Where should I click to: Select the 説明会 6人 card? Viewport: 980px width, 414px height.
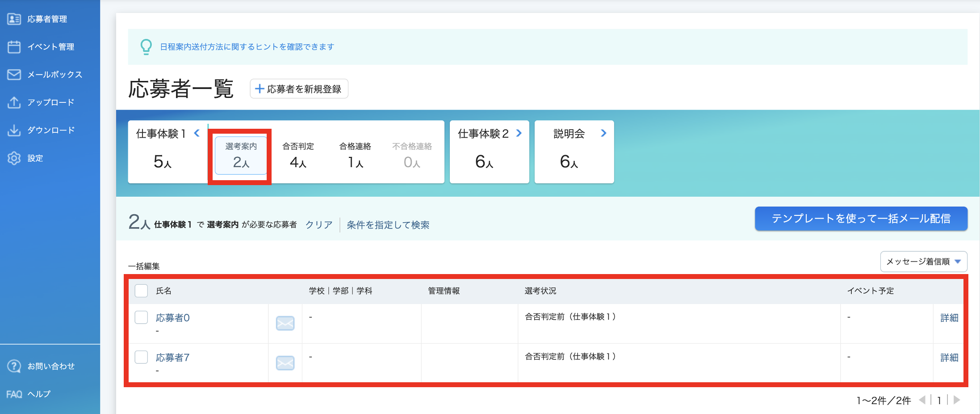tap(574, 152)
